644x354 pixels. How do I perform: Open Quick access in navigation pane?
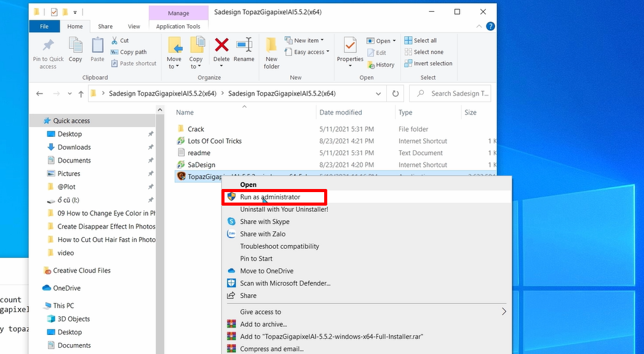[71, 121]
